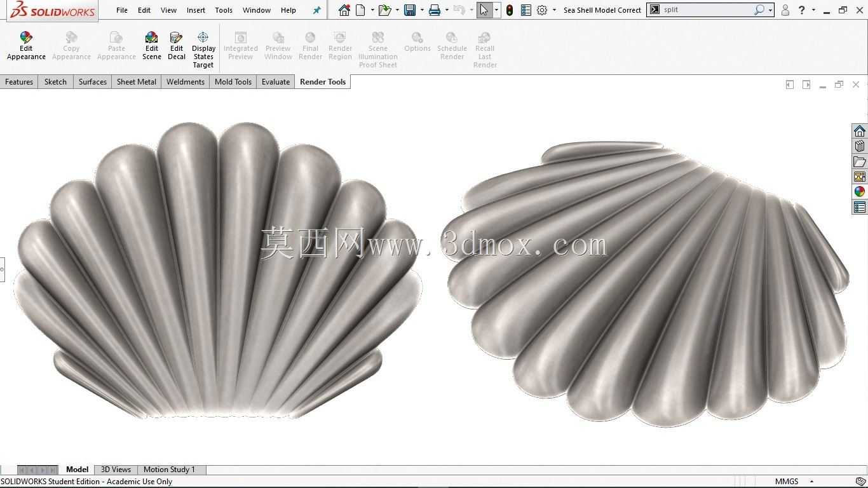This screenshot has height=488, width=868.
Task: Launch Integrated Preview
Action: point(241,46)
